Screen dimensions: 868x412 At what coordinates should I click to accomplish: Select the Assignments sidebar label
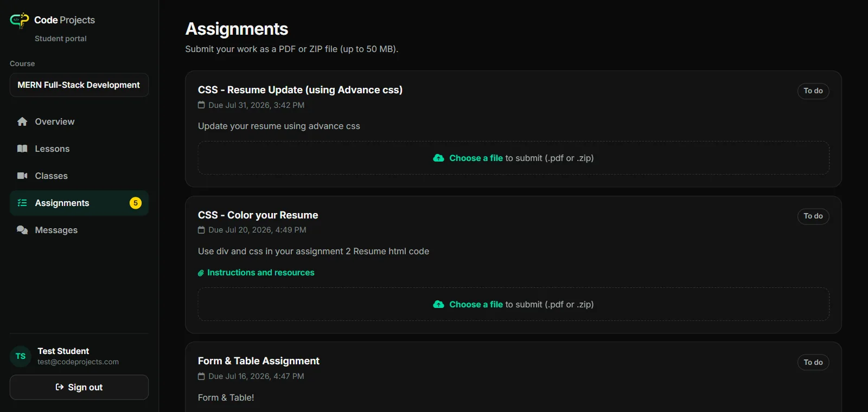tap(62, 203)
